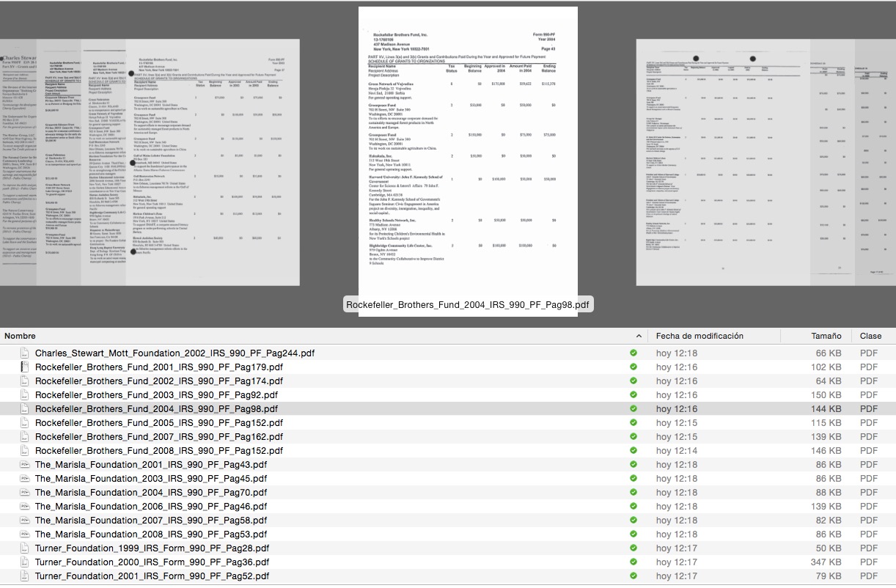Click PDF icon of The_Marisla_Foundation_2007 file
This screenshot has width=896, height=588.
25,521
